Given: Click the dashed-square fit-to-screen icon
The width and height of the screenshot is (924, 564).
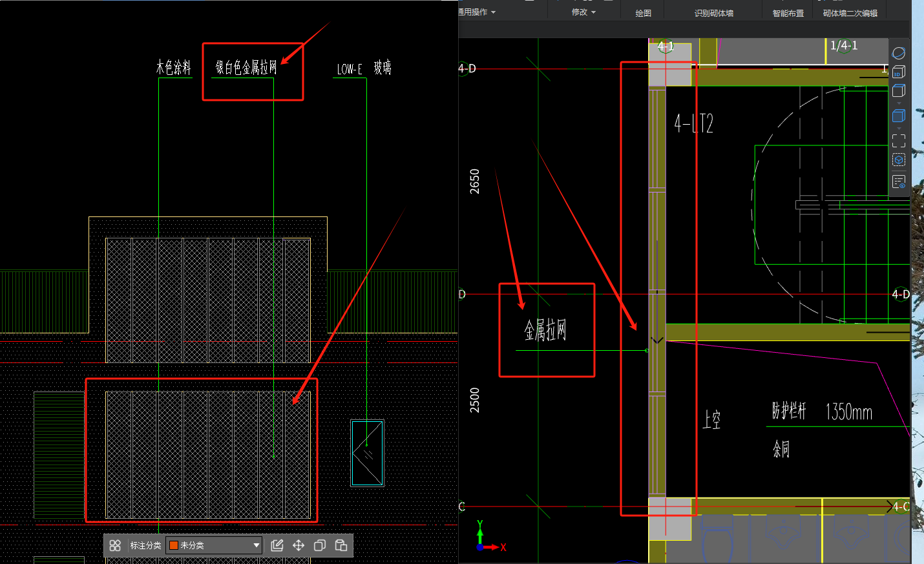Looking at the screenshot, I should coord(899,141).
